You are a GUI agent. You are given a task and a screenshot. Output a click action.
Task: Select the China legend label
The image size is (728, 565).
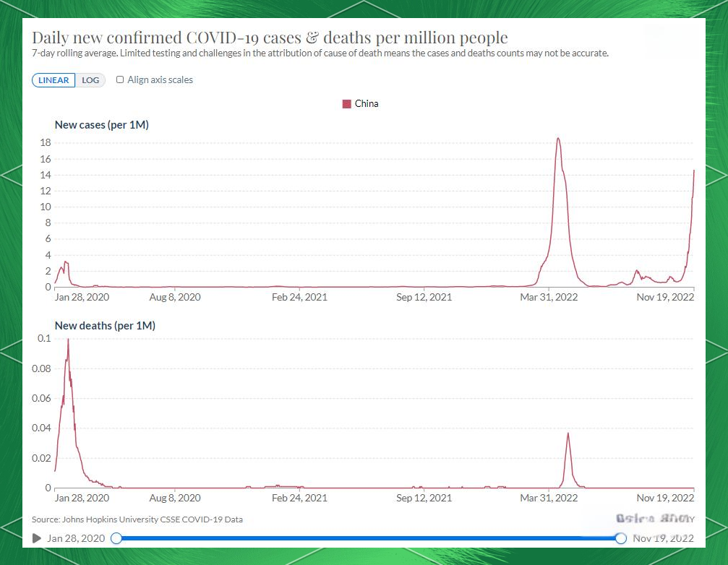coord(367,104)
